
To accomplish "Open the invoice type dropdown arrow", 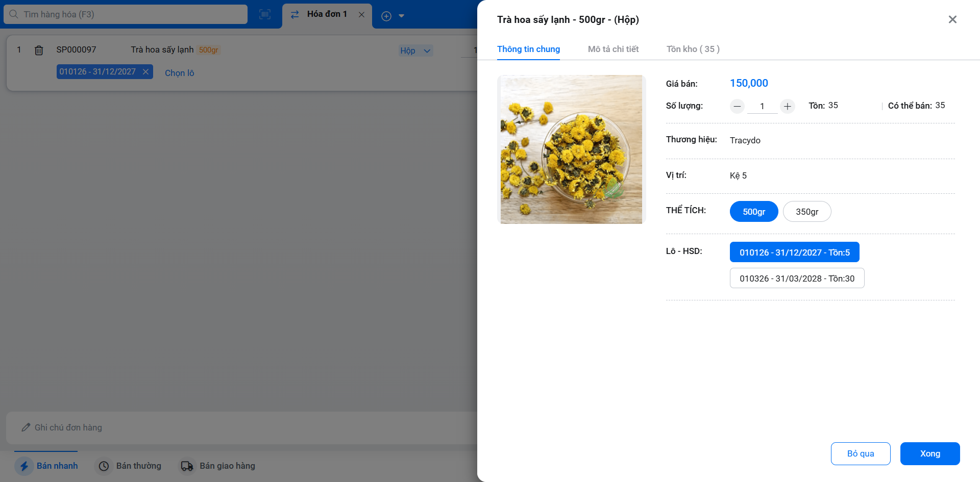I will click(402, 16).
